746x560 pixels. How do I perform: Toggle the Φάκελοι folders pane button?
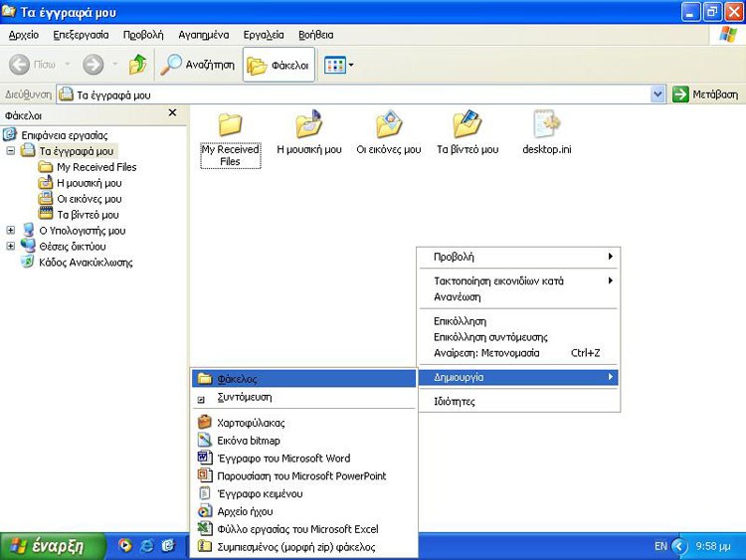[x=279, y=66]
